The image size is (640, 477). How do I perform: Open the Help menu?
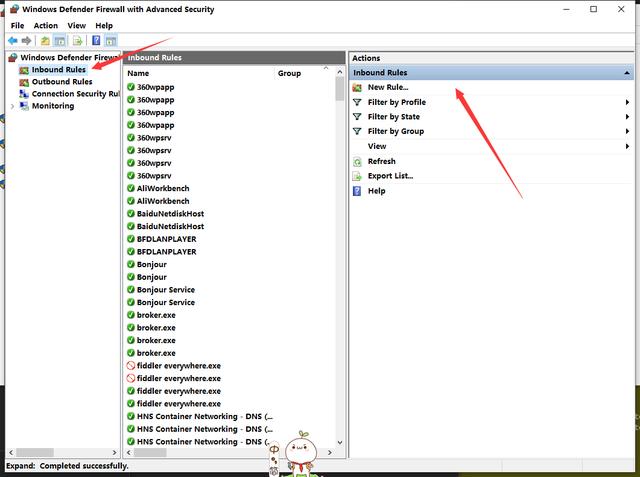tap(104, 26)
